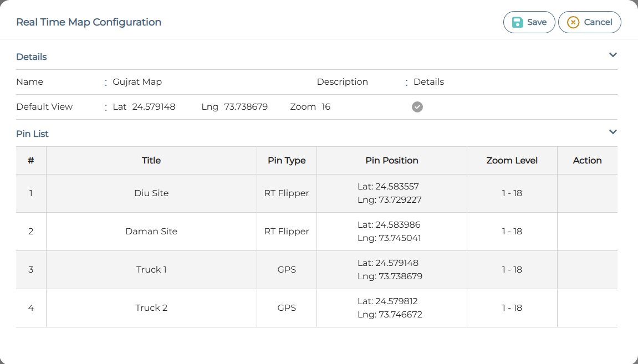Cancel the Real Time Map Configuration

[589, 22]
